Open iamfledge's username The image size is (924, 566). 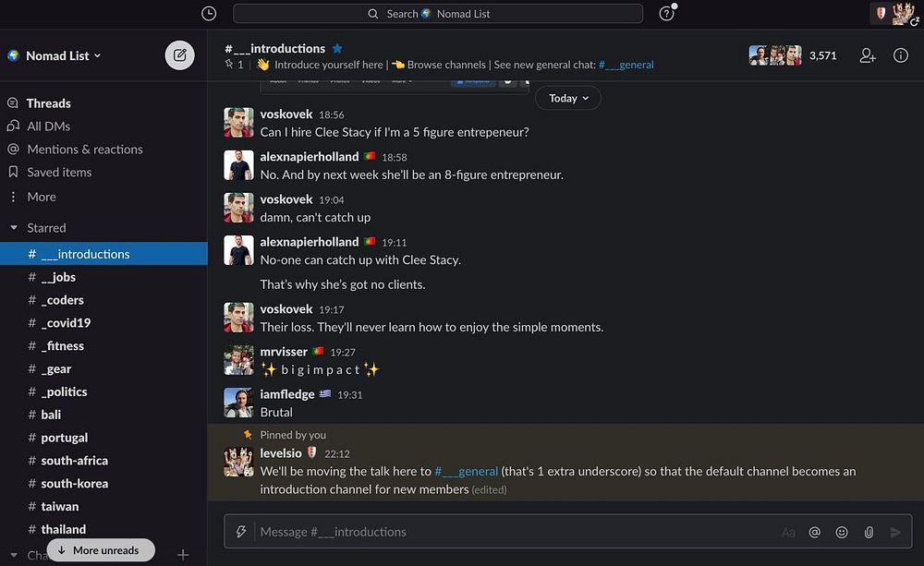tap(287, 394)
